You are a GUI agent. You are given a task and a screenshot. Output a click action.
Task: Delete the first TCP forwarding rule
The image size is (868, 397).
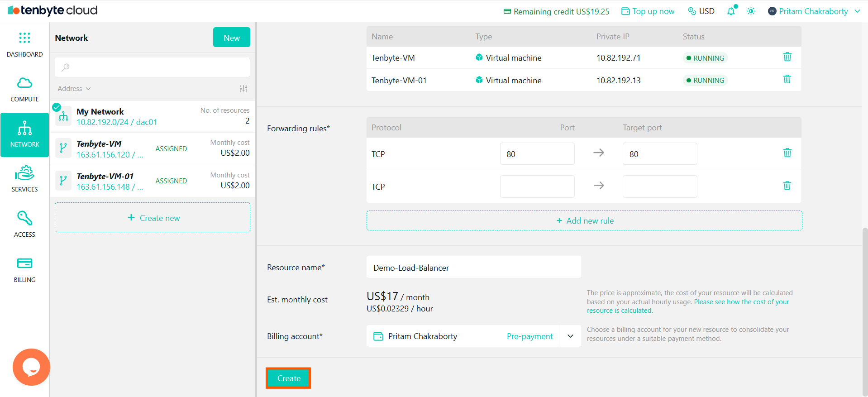[x=787, y=153]
